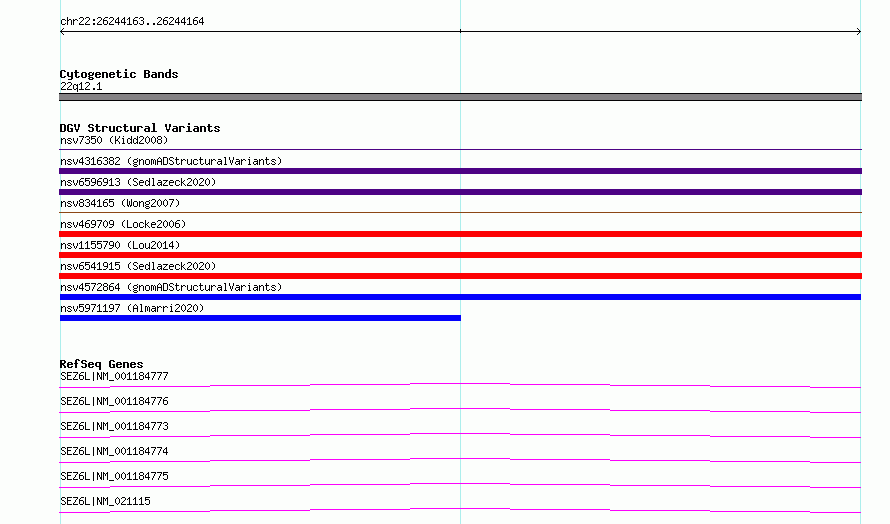Select the magenta line for SEZ6L|NM_001184774

(460, 460)
